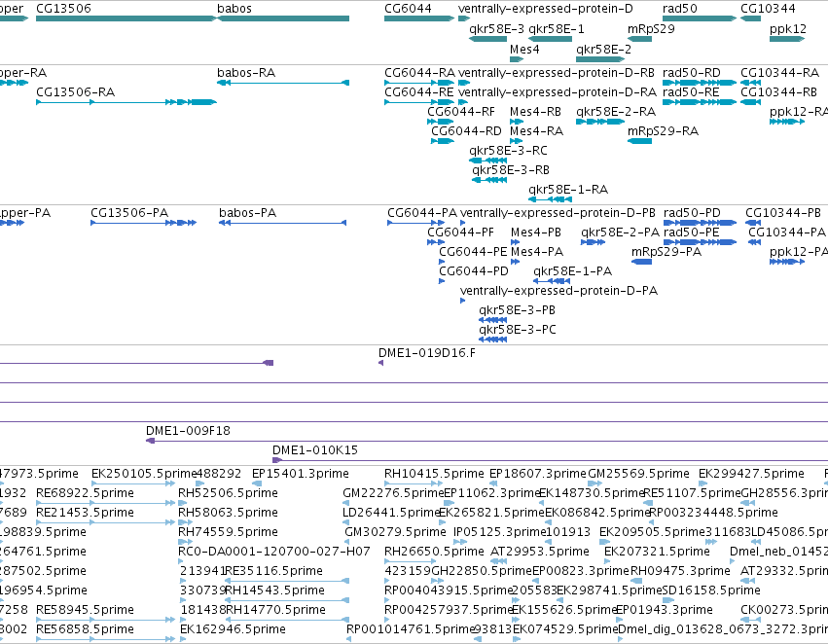This screenshot has height=644, width=828.
Task: Select the Mes4-RB transcript label
Action: 535,112
